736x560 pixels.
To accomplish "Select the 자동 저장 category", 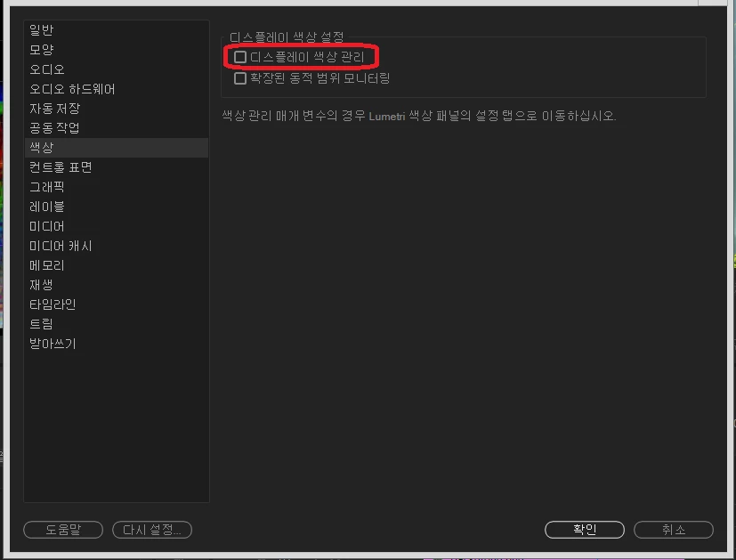I will click(x=117, y=109).
